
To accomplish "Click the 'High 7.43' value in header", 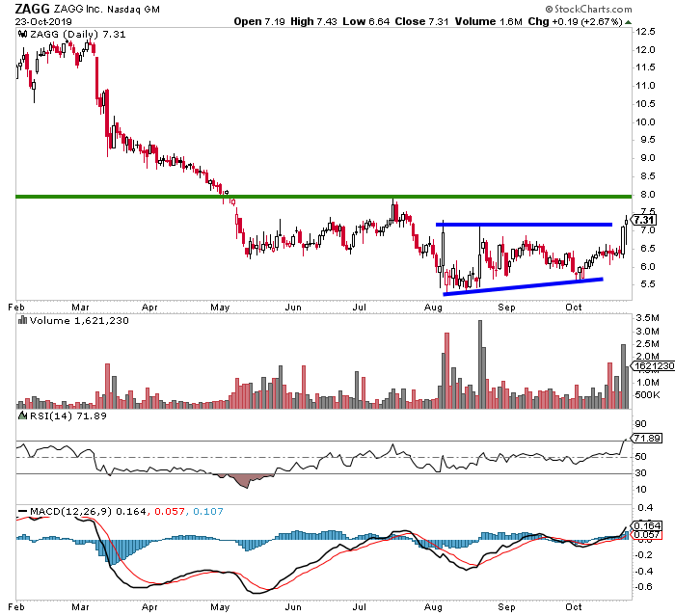I will point(313,21).
